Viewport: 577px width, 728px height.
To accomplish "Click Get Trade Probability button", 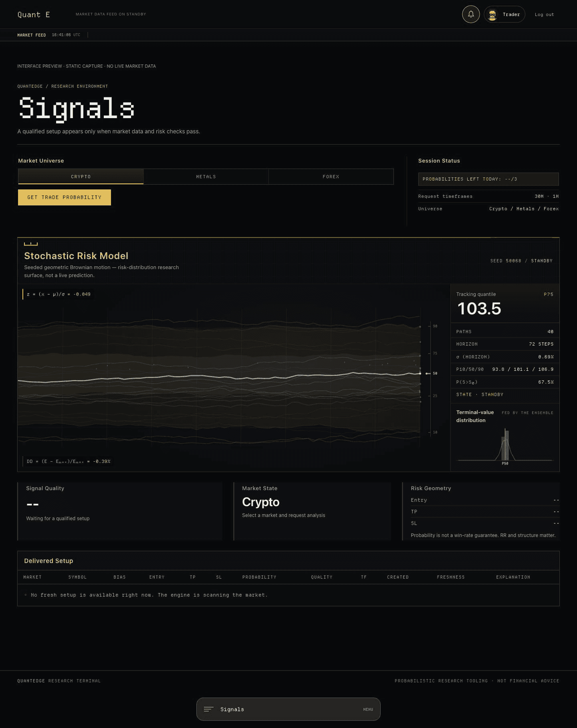I will [x=65, y=197].
